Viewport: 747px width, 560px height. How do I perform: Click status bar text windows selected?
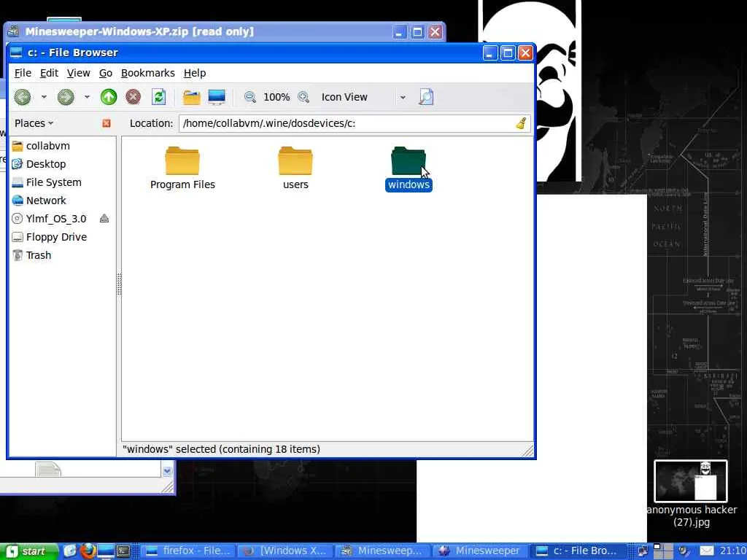221,449
